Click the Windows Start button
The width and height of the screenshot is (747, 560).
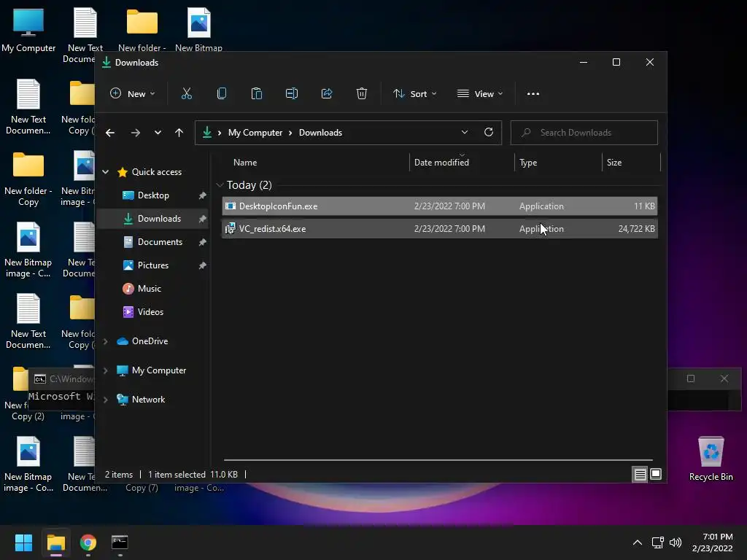coord(23,542)
